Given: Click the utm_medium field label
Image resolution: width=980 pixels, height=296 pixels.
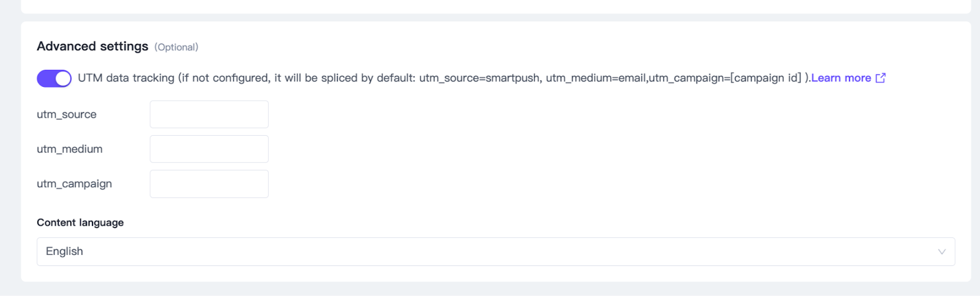Looking at the screenshot, I should [70, 149].
